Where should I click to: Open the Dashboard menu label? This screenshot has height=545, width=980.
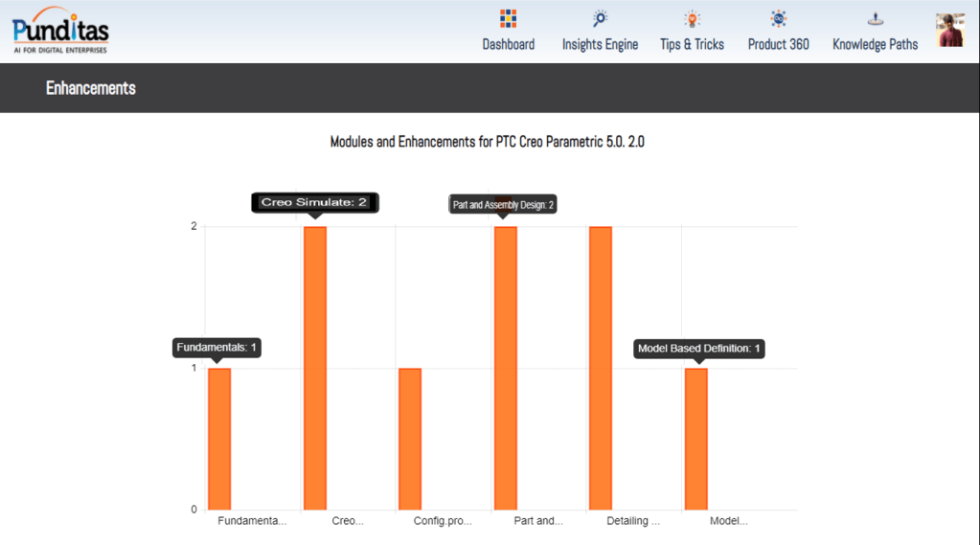pyautogui.click(x=508, y=44)
